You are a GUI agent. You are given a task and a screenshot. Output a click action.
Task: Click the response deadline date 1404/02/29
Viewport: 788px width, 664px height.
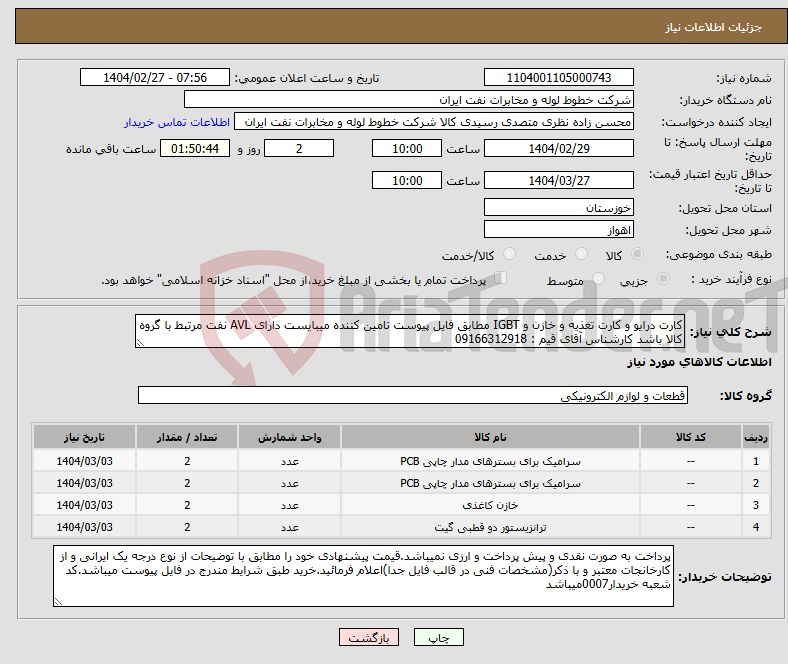click(x=558, y=148)
